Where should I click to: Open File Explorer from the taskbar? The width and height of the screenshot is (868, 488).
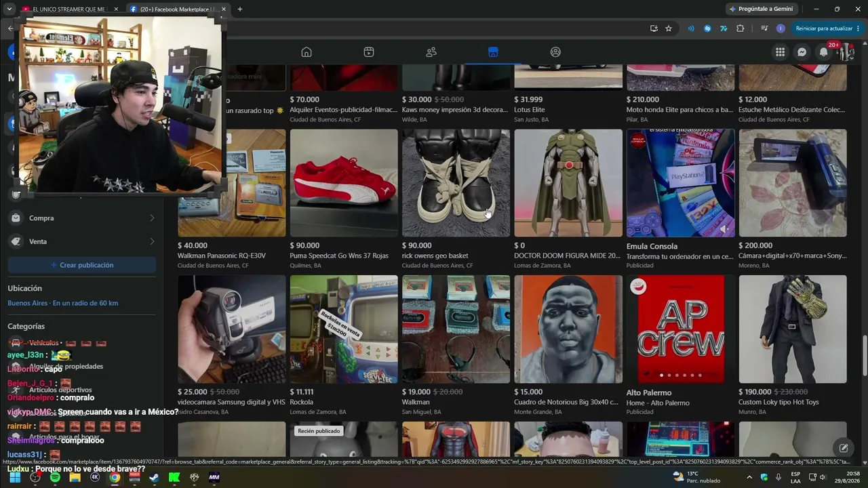[75, 477]
